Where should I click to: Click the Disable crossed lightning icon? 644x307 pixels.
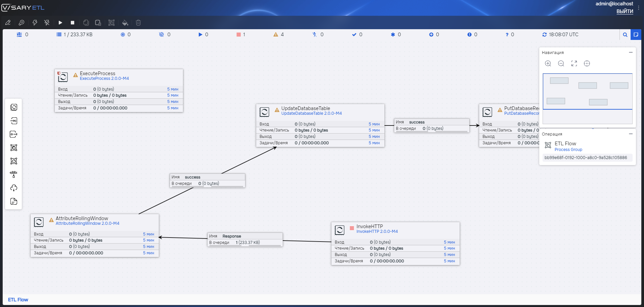tap(47, 22)
